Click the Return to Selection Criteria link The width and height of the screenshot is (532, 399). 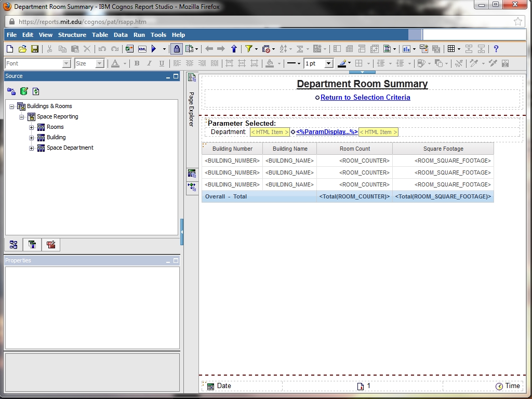[x=365, y=97]
